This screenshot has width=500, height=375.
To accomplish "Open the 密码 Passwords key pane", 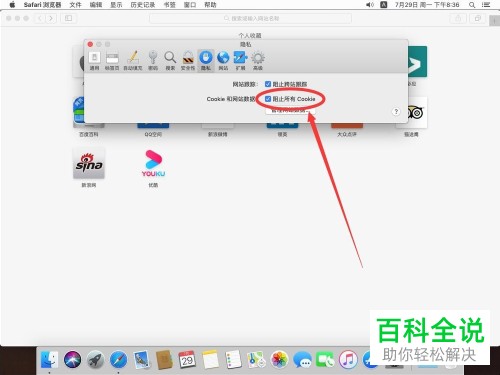I will pos(153,60).
